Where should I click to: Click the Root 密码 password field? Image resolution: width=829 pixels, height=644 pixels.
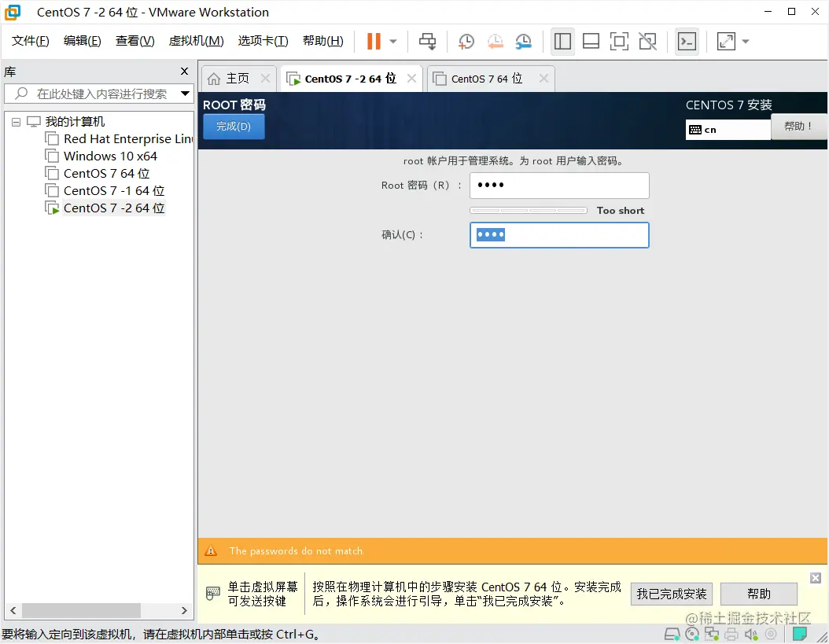point(559,186)
